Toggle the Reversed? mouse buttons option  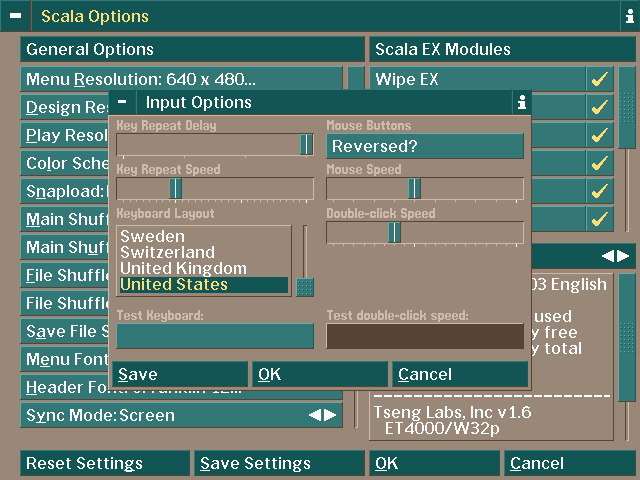click(x=424, y=146)
